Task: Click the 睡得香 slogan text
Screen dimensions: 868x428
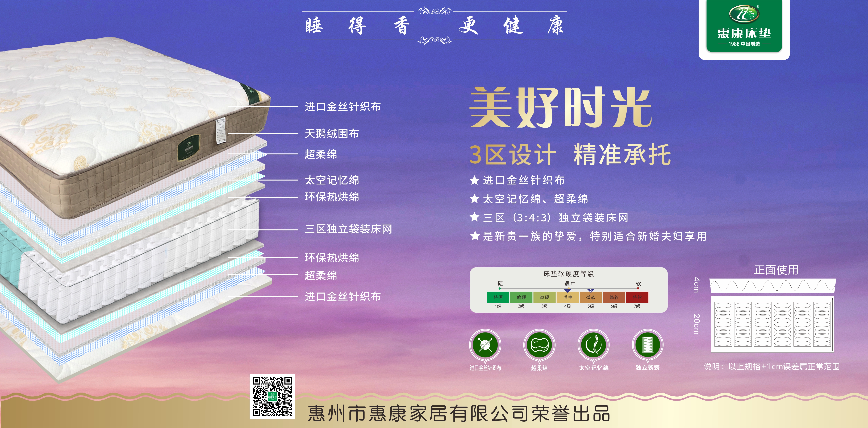Action: click(357, 26)
